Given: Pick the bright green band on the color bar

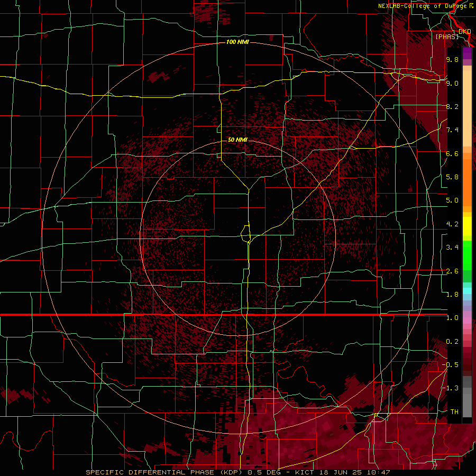Looking at the screenshot, I should pos(467,255).
